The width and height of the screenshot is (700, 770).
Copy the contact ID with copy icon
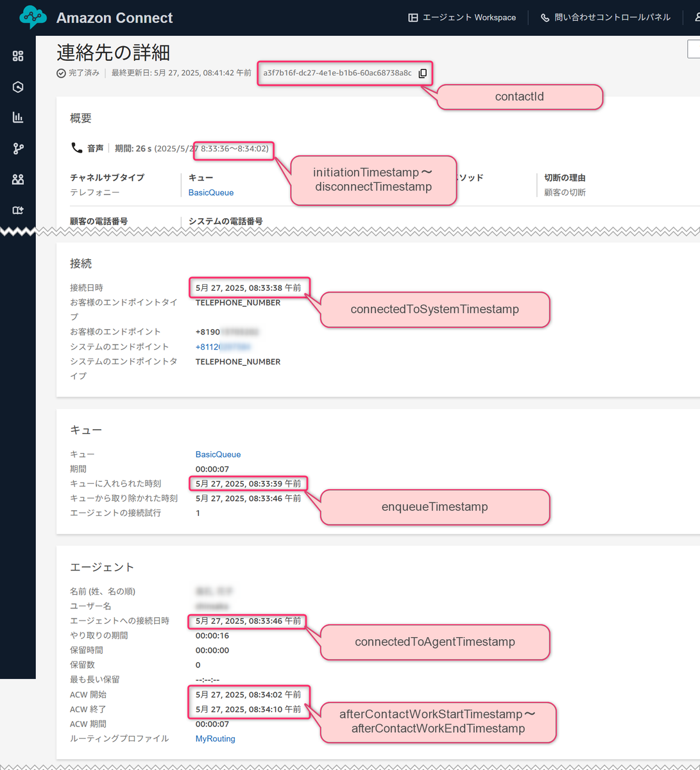pos(422,73)
